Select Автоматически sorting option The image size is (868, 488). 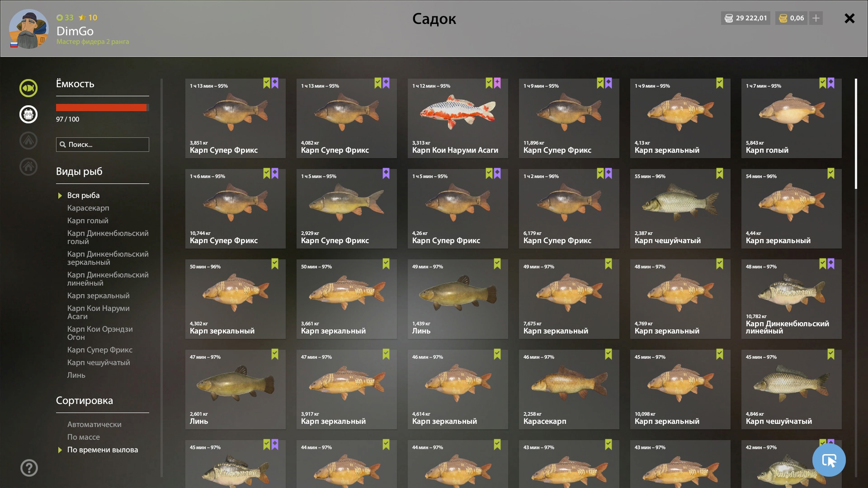94,424
